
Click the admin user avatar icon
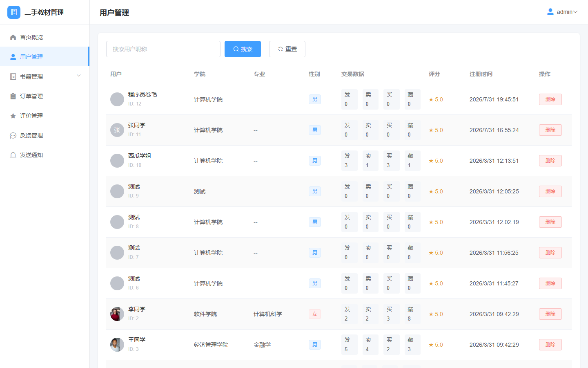550,12
